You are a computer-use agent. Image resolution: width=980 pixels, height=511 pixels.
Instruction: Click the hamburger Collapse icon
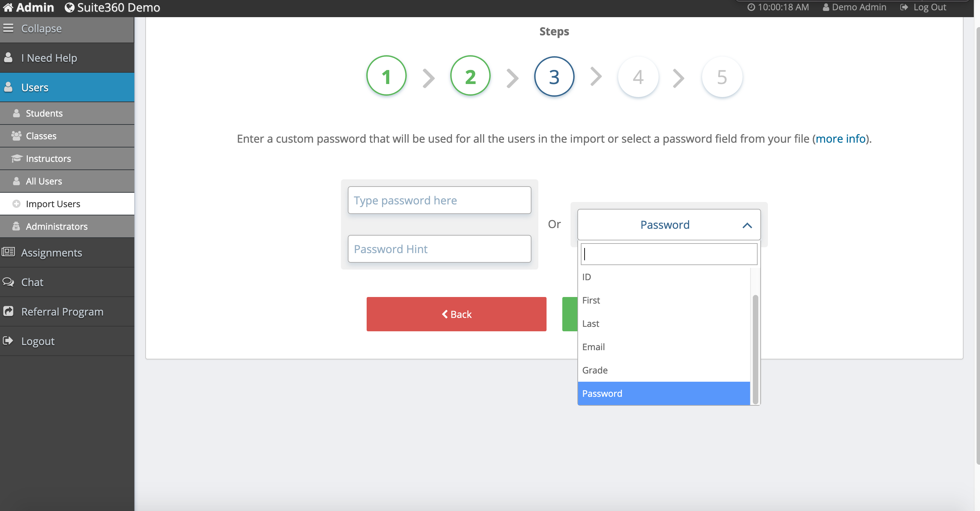8,28
